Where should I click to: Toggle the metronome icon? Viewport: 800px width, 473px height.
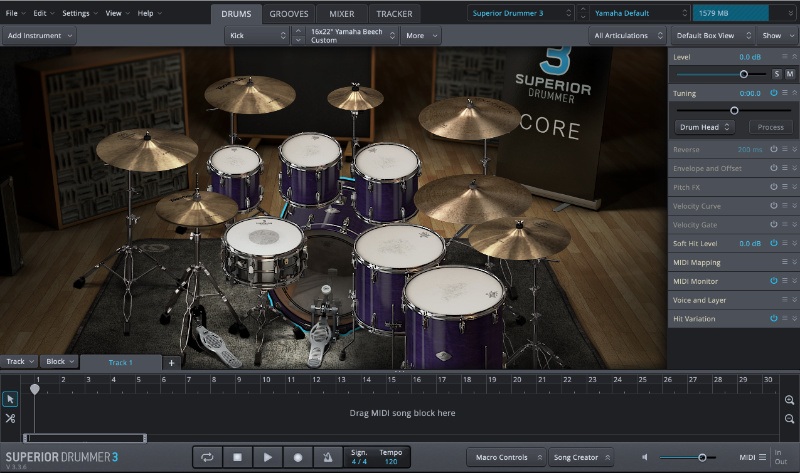(328, 457)
